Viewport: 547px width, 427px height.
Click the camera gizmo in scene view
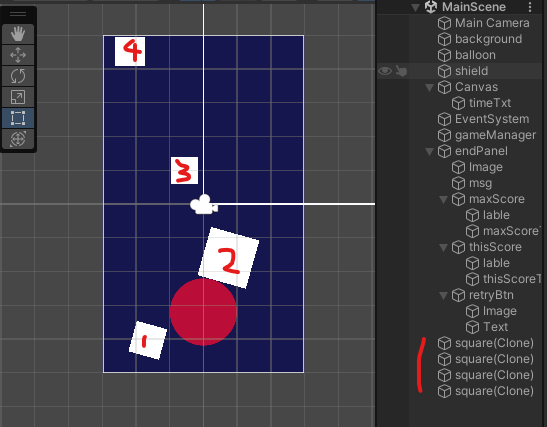point(204,204)
